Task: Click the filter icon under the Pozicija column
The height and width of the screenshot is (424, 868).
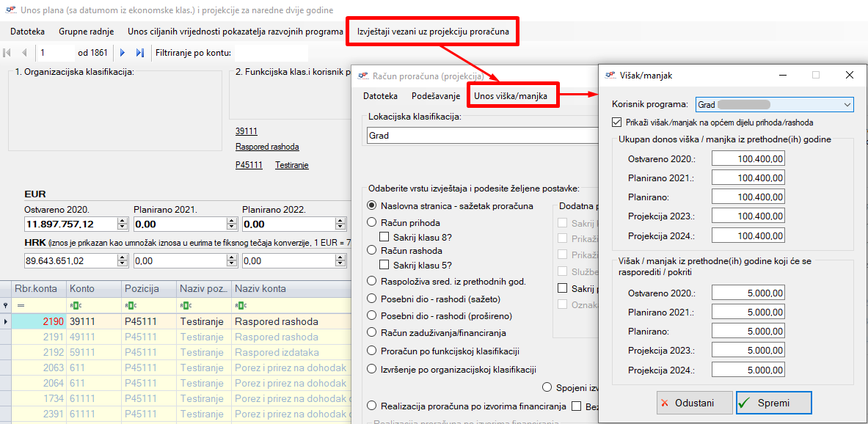Action: coord(129,305)
